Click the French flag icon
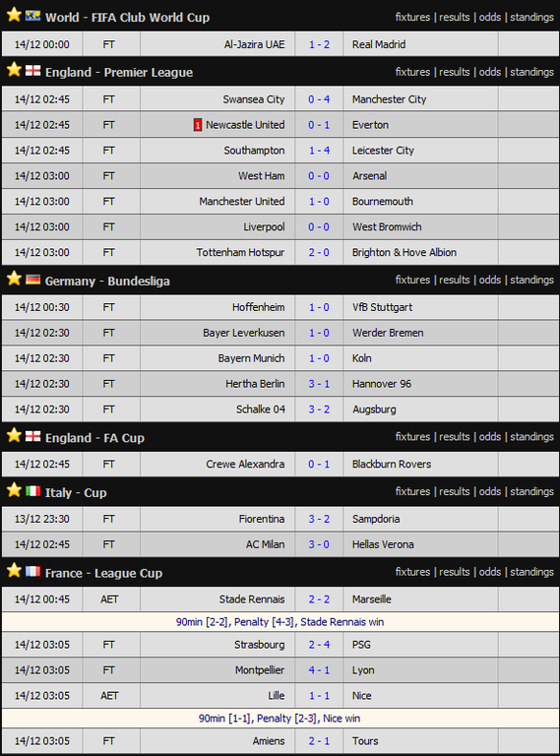Screen dimensions: 560x756 (32, 571)
